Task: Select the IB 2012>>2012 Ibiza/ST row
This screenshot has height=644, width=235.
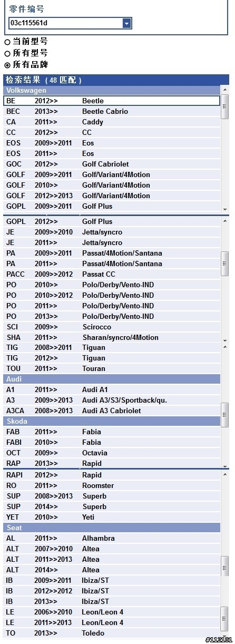Action: click(x=112, y=591)
